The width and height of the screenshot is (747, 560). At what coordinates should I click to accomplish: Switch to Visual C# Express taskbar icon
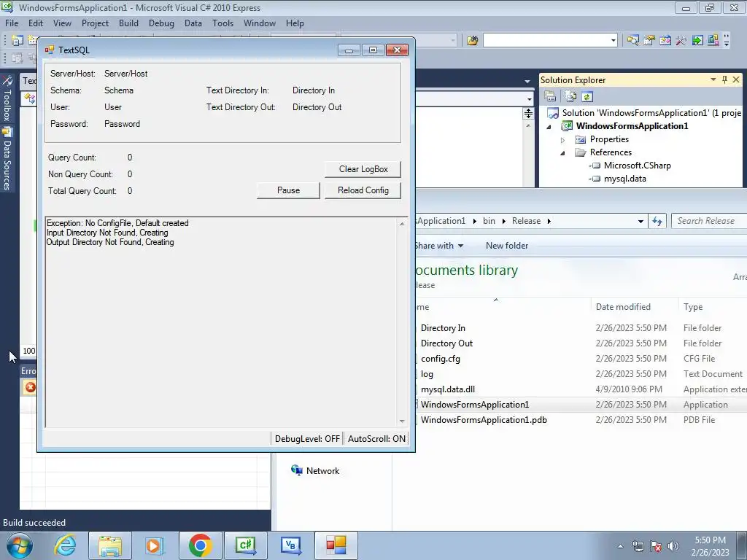tap(245, 545)
